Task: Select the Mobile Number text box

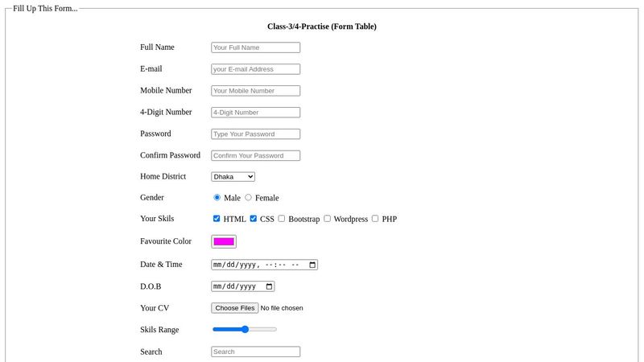Action: (x=255, y=91)
